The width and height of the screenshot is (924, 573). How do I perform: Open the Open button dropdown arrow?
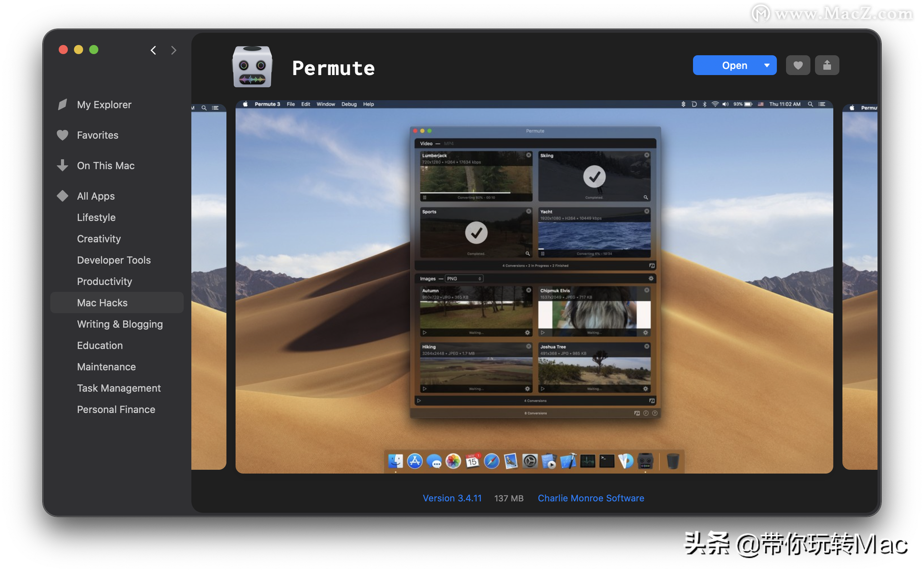pyautogui.click(x=767, y=65)
